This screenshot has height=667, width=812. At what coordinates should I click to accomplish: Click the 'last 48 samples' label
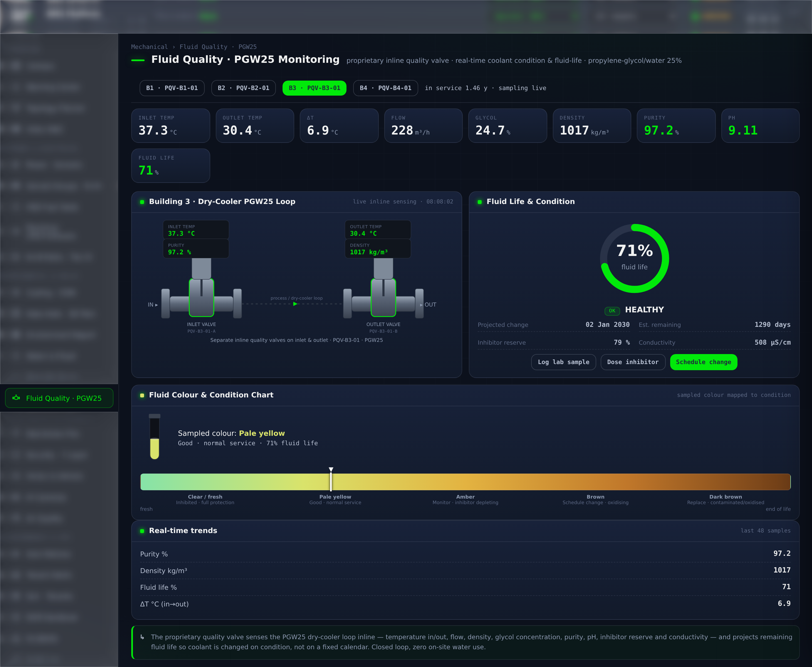(x=766, y=531)
